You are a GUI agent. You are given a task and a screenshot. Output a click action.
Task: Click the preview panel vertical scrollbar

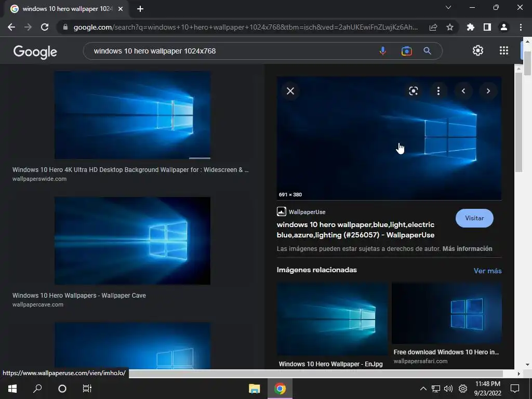pyautogui.click(x=518, y=122)
